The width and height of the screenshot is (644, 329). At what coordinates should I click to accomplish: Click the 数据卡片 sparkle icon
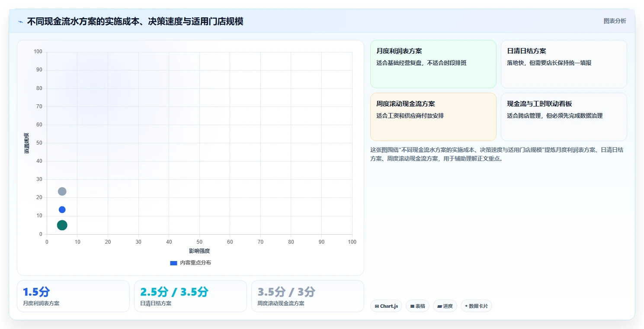pos(466,306)
